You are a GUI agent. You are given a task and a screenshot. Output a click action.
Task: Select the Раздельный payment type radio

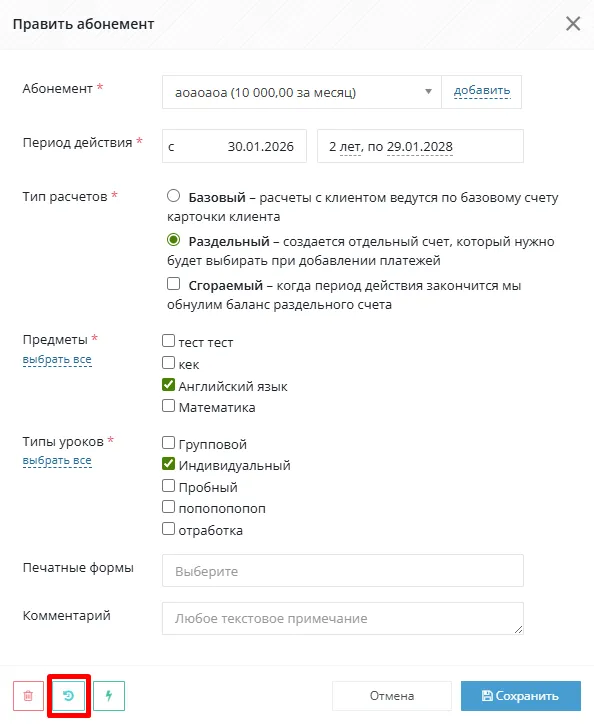pyautogui.click(x=174, y=240)
